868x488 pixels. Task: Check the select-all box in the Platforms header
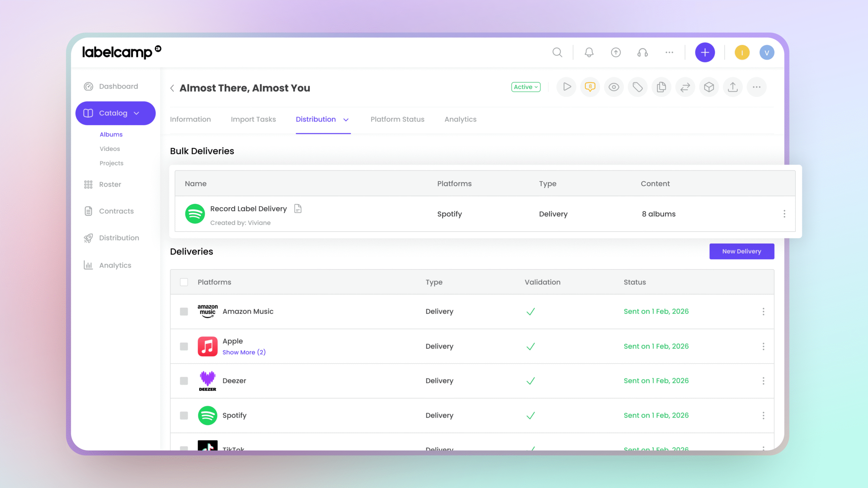184,282
